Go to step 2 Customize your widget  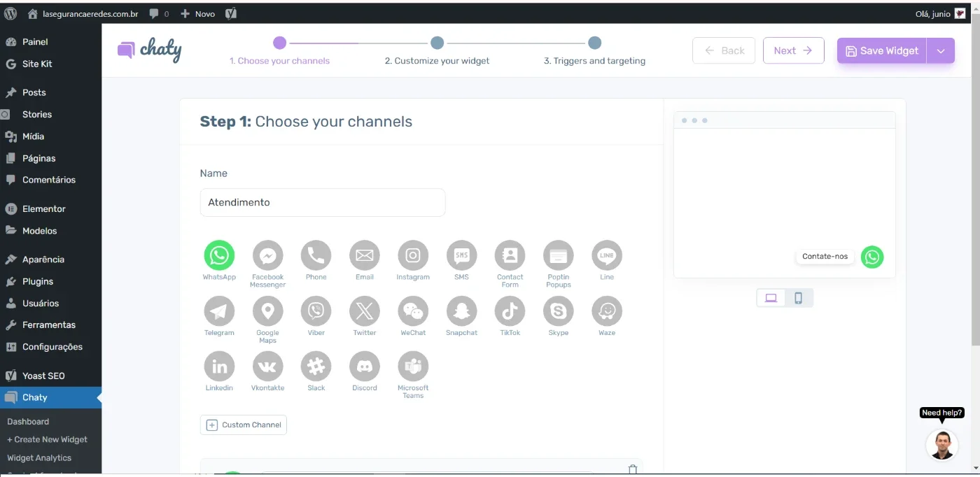(437, 51)
